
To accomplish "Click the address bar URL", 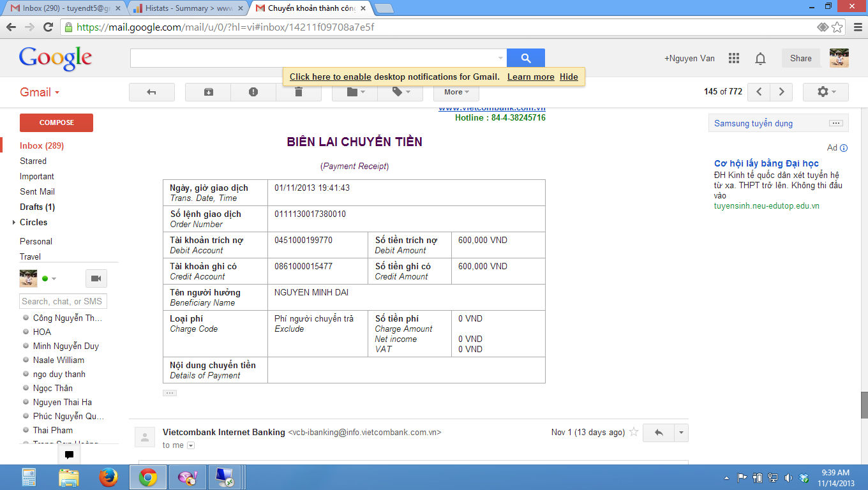I will [225, 27].
